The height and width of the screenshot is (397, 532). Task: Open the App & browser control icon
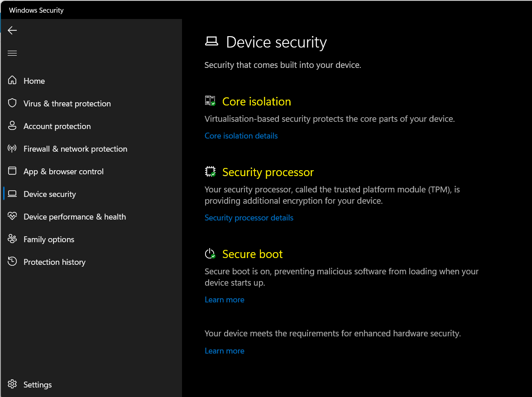pyautogui.click(x=12, y=171)
